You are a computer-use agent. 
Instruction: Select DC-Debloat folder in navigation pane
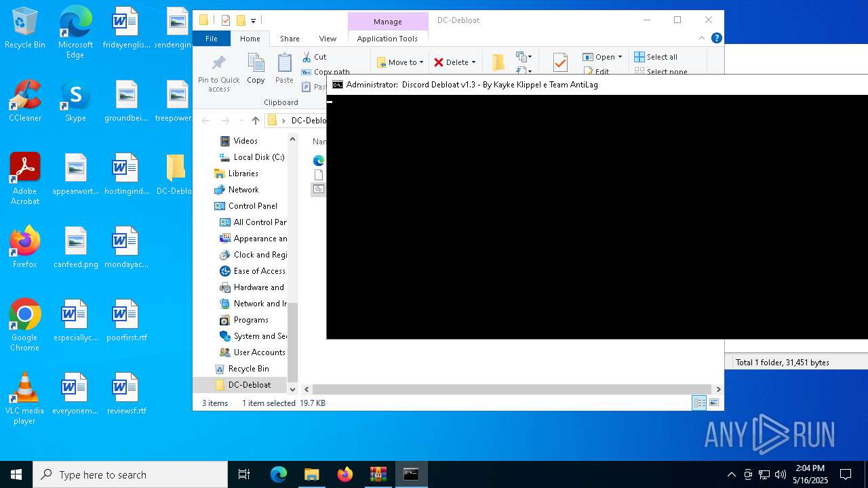(243, 385)
